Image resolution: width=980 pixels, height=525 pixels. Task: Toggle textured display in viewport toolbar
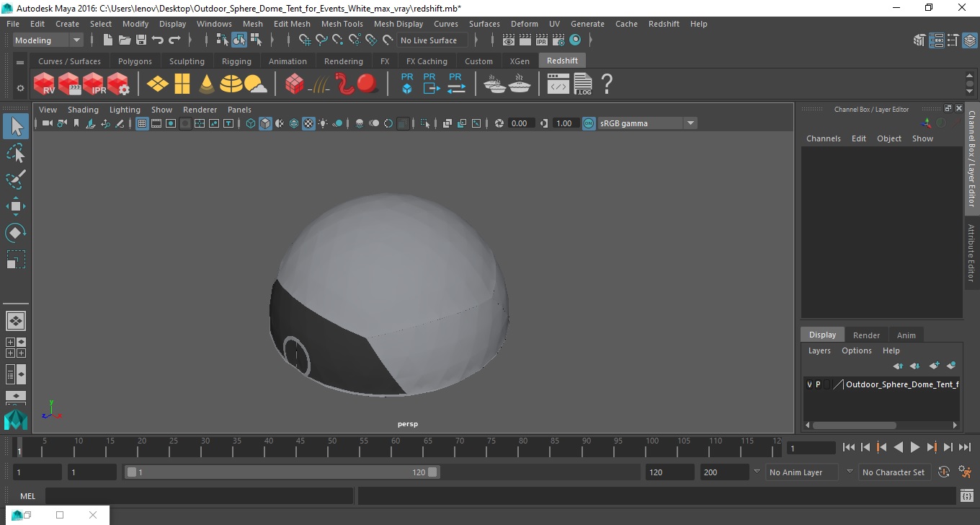(308, 123)
